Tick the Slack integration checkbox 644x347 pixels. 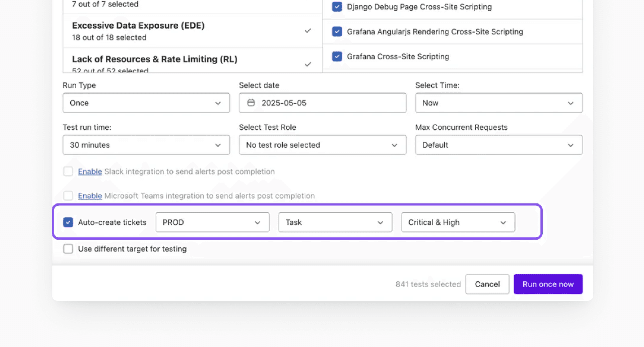click(x=68, y=172)
